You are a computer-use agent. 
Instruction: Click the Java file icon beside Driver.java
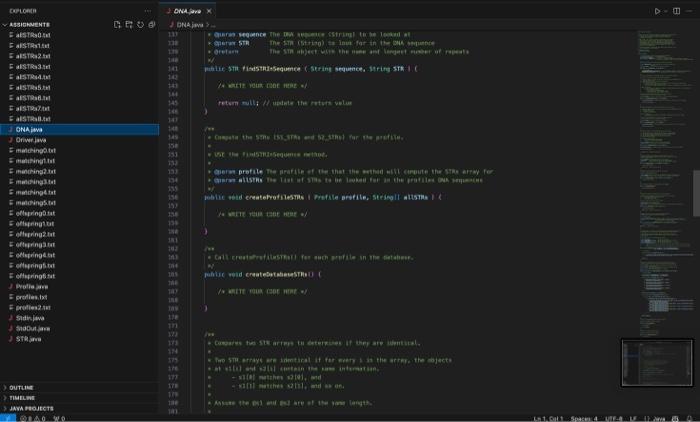click(x=11, y=140)
